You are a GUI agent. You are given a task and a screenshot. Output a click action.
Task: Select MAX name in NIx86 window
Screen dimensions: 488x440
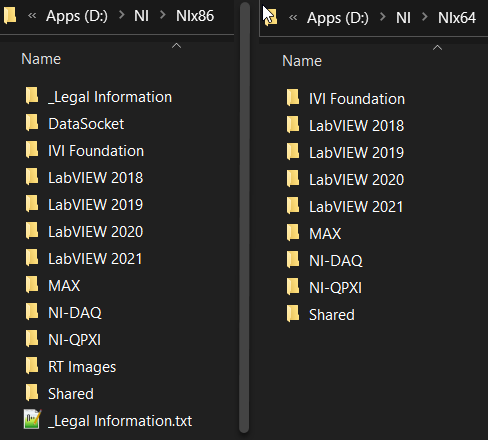point(64,286)
